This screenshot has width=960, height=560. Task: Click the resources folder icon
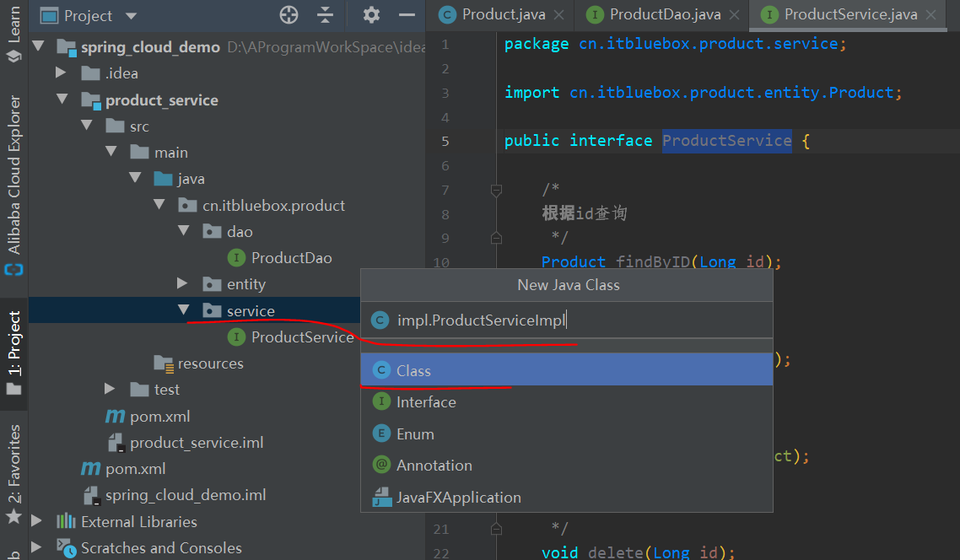tap(164, 363)
